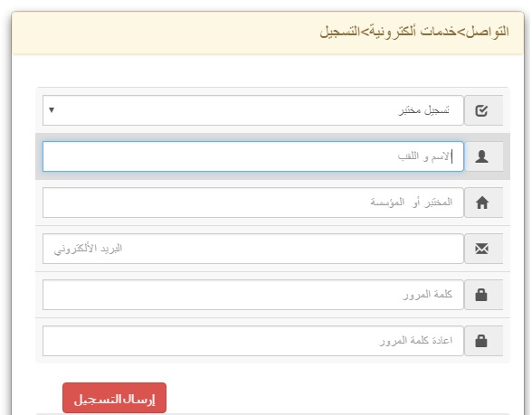Click the التسجيل breadcrumb item
This screenshot has height=415, width=532.
coord(339,32)
